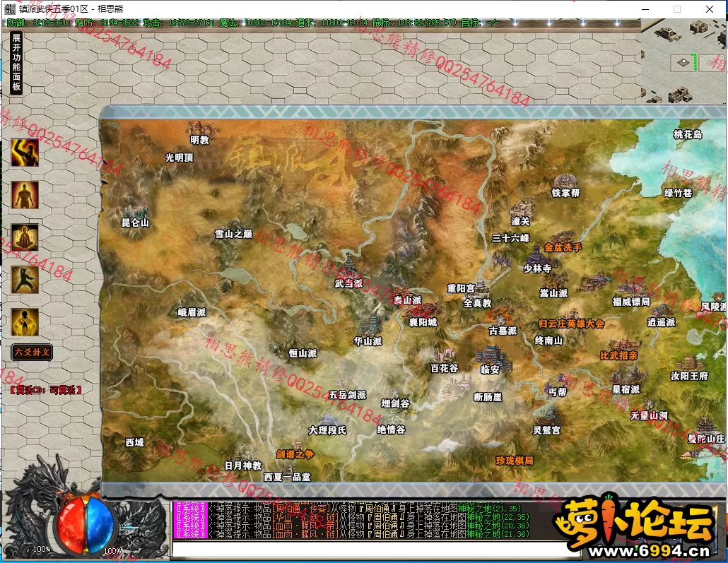Click the small diamond button on minimap
Image resolution: width=728 pixels, height=563 pixels.
click(683, 62)
